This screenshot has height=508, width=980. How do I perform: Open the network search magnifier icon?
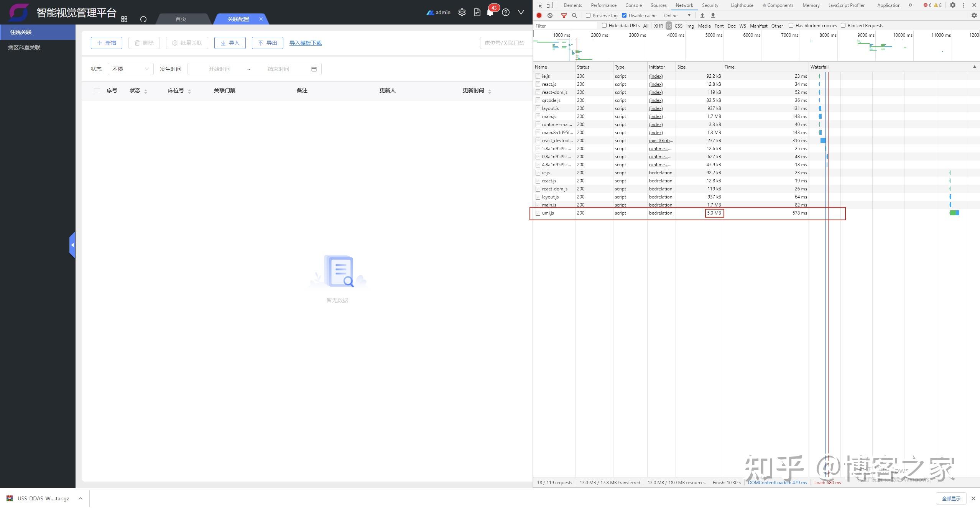click(574, 15)
